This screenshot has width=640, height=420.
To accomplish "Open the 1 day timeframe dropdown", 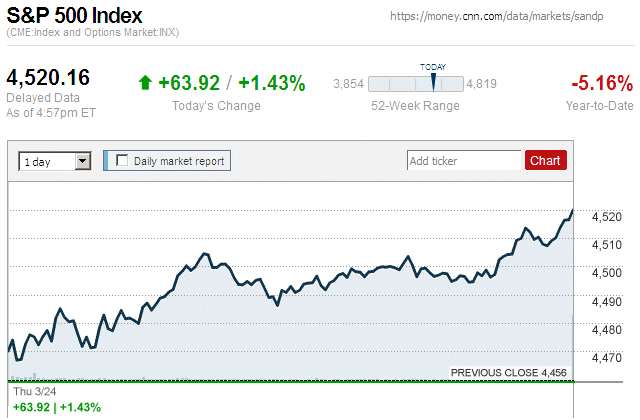I will pyautogui.click(x=54, y=160).
